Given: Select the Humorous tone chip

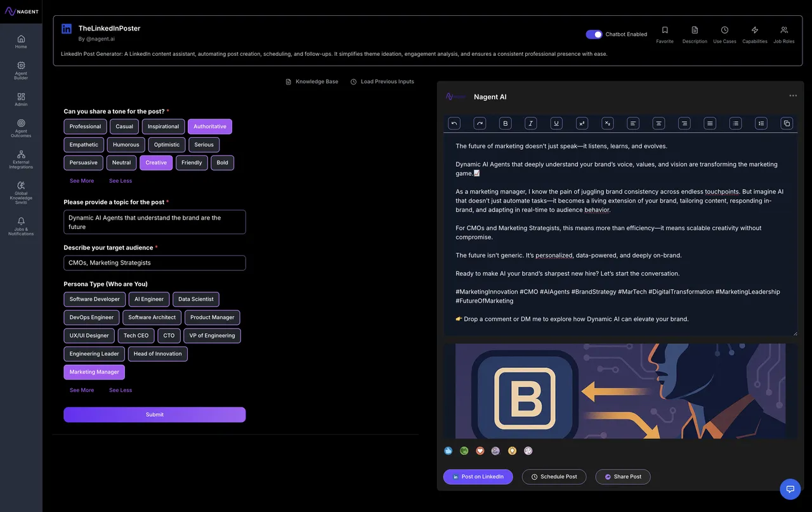Looking at the screenshot, I should (126, 145).
